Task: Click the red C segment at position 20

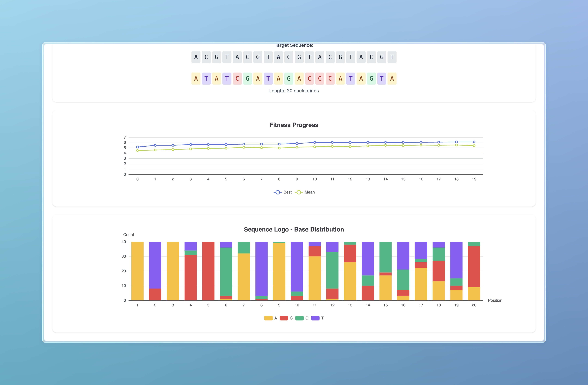Action: (x=474, y=267)
